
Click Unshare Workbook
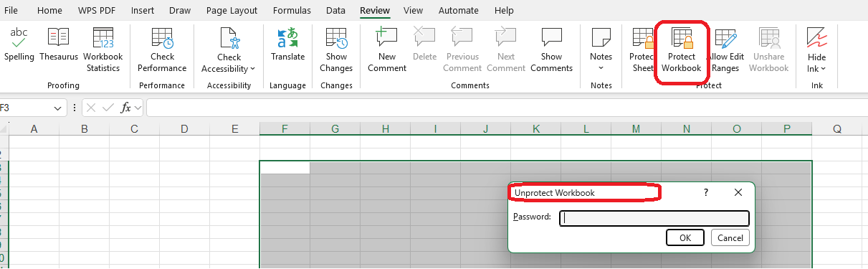[x=768, y=50]
